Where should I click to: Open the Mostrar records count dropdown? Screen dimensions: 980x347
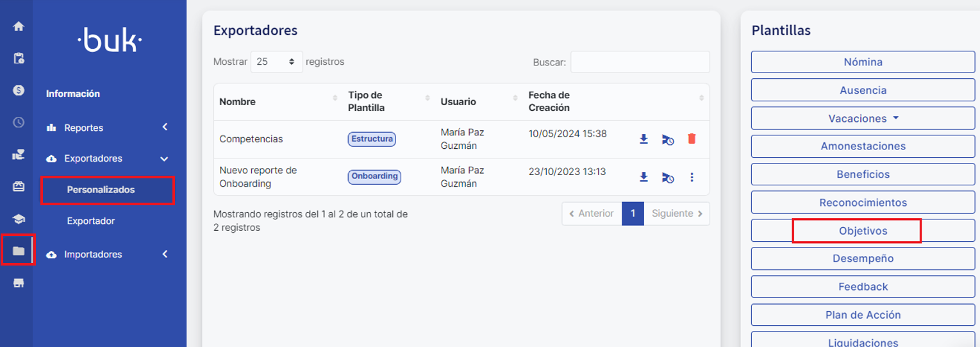pos(276,62)
